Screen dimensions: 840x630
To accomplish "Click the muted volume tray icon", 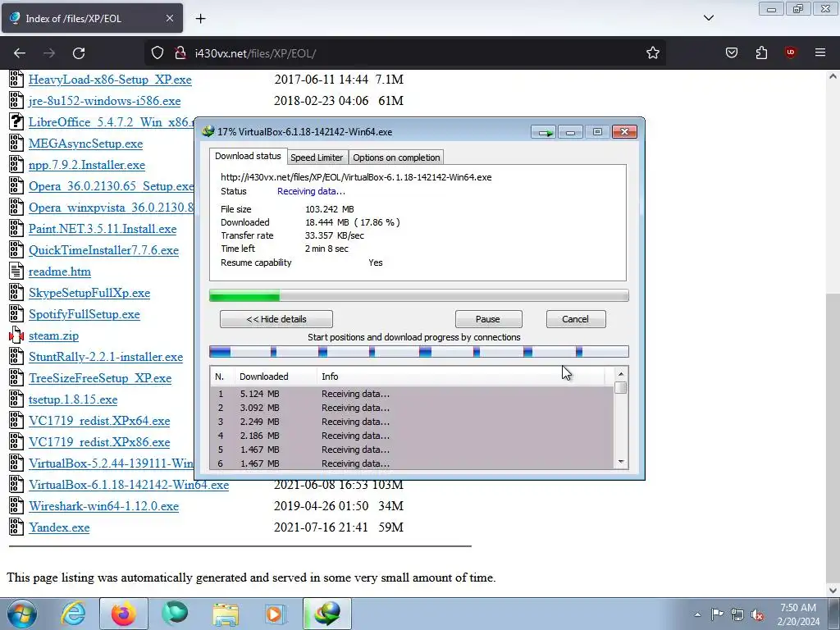I will (757, 614).
